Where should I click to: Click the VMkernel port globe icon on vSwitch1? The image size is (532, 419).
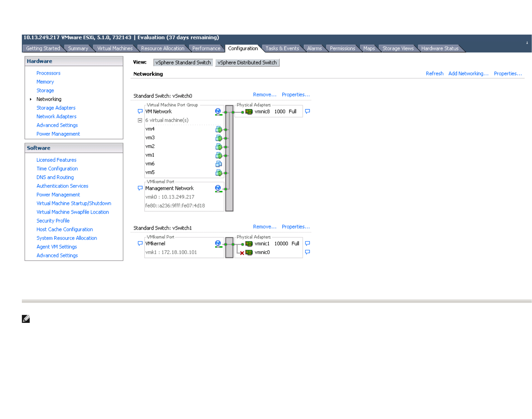click(x=218, y=244)
